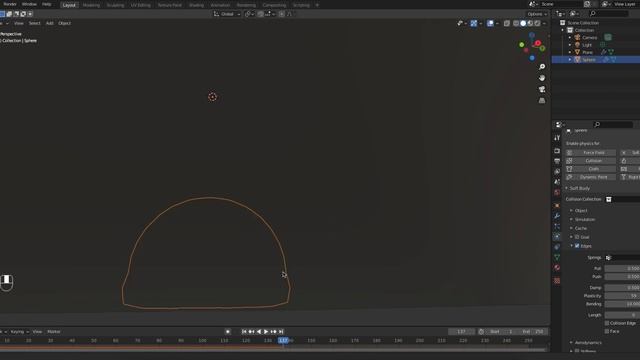
Task: Click the viewport zoom magnifier icon
Action: click(542, 67)
